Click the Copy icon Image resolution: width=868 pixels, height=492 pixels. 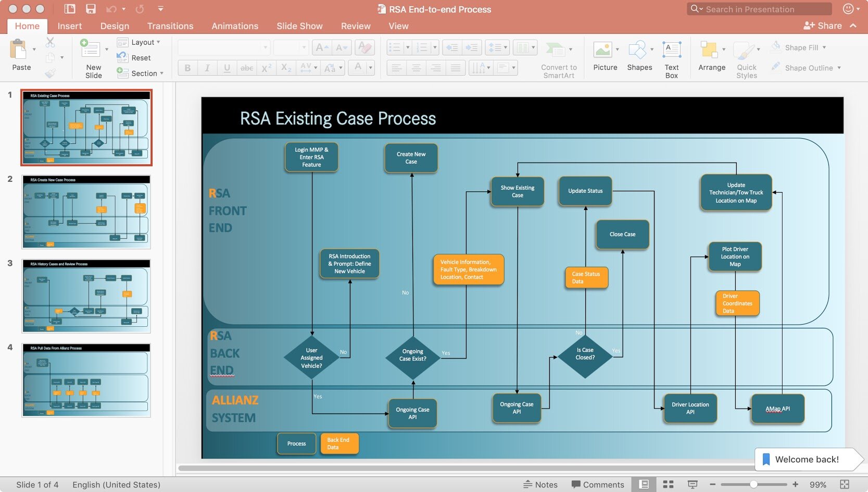coord(51,57)
